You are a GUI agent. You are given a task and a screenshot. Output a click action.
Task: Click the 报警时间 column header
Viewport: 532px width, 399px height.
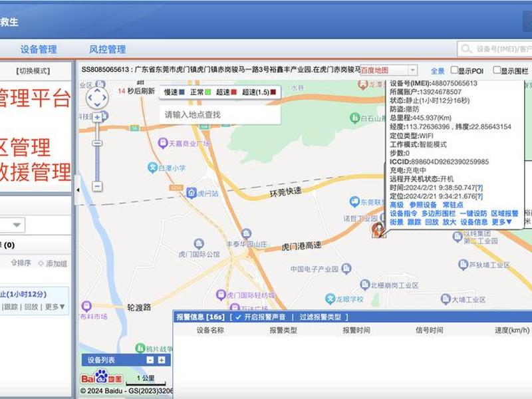pos(356,330)
